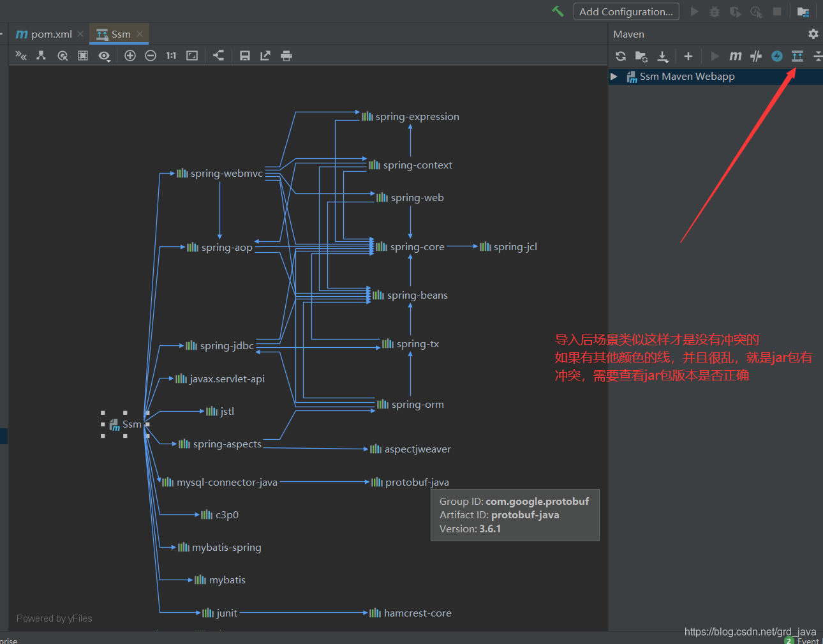The image size is (823, 644).
Task: Fit diagram content to window
Action: click(x=192, y=56)
